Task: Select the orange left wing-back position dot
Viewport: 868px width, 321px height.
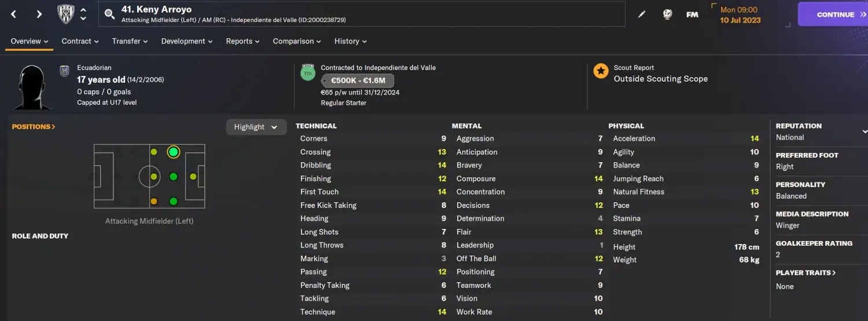Action: 154,202
